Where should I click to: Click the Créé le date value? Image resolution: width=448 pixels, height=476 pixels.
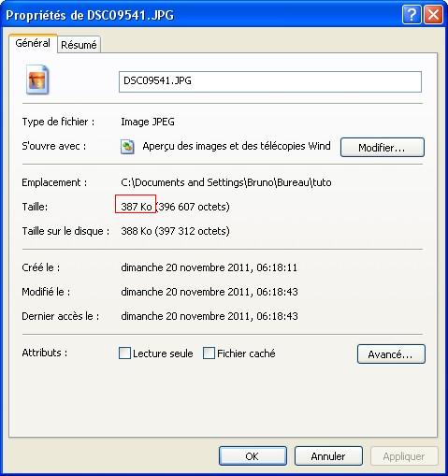[x=210, y=267]
